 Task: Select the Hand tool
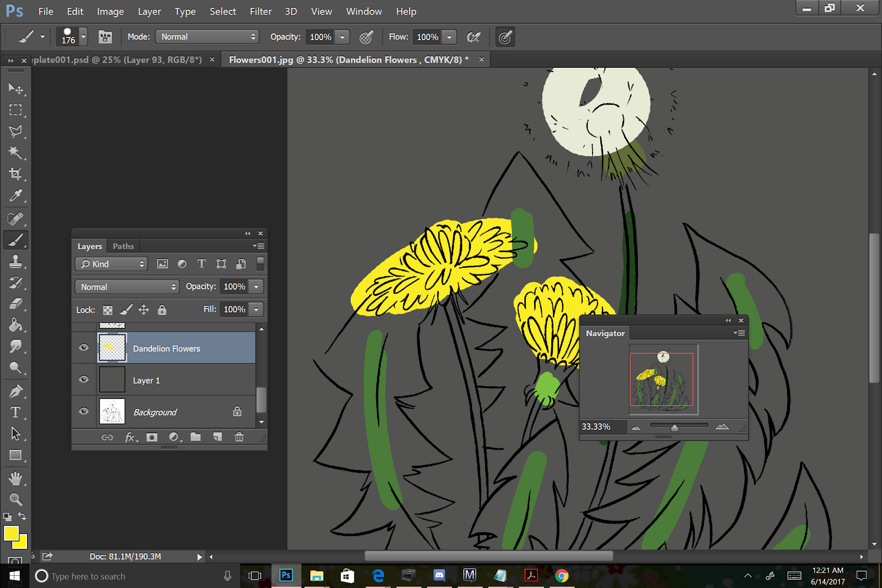tap(15, 478)
